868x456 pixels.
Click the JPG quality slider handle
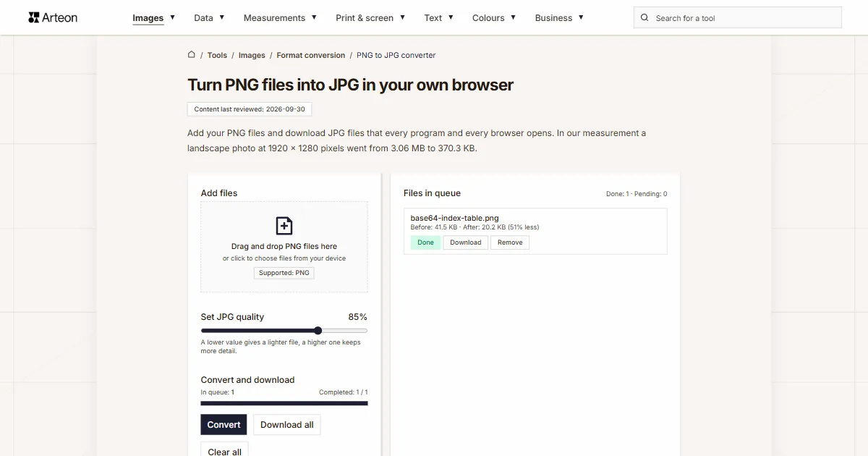click(318, 331)
